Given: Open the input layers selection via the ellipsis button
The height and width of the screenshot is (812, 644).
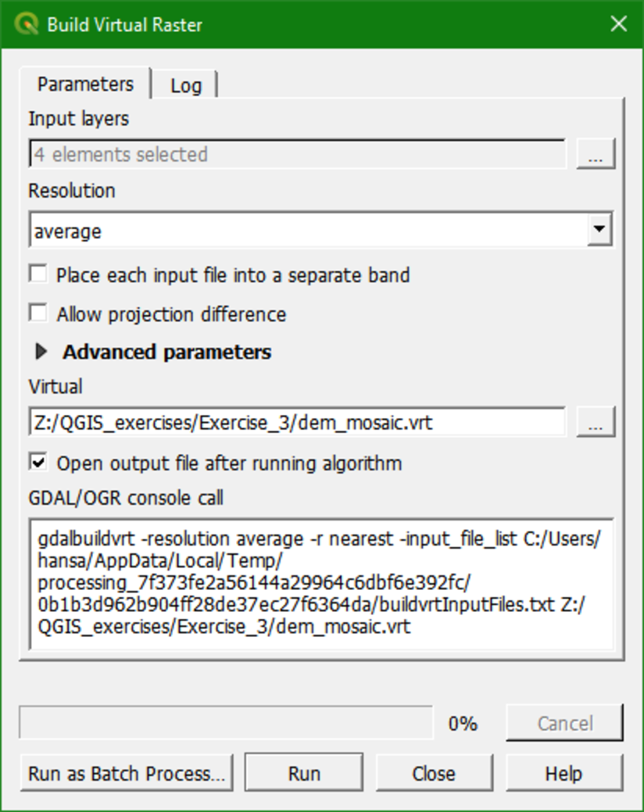Looking at the screenshot, I should click(x=596, y=155).
